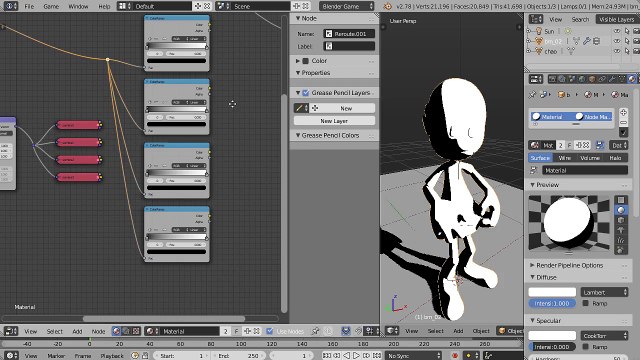Open timeline's editor type selector

[x=11, y=356]
